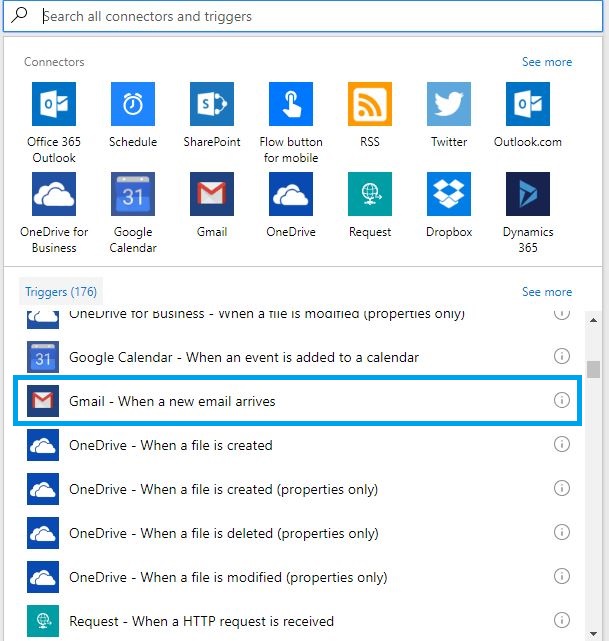
Task: Choose the Outlook.com connector
Action: coord(528,104)
